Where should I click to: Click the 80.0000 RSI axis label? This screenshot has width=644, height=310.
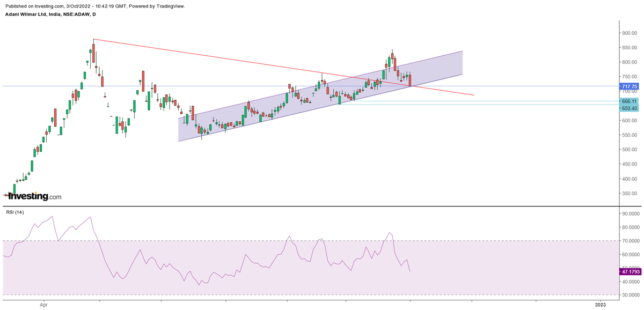[x=631, y=227]
